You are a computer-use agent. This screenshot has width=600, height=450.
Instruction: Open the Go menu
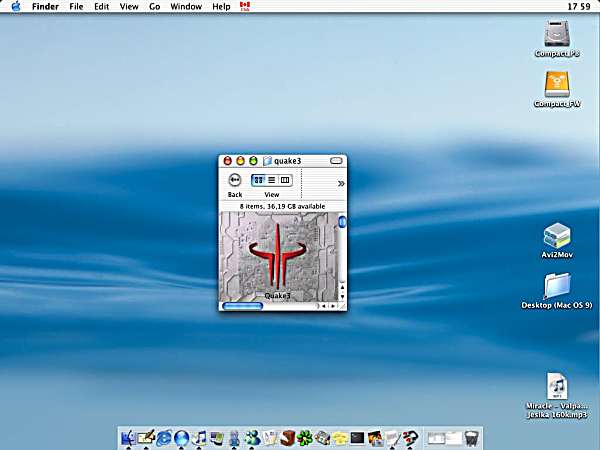(x=154, y=7)
